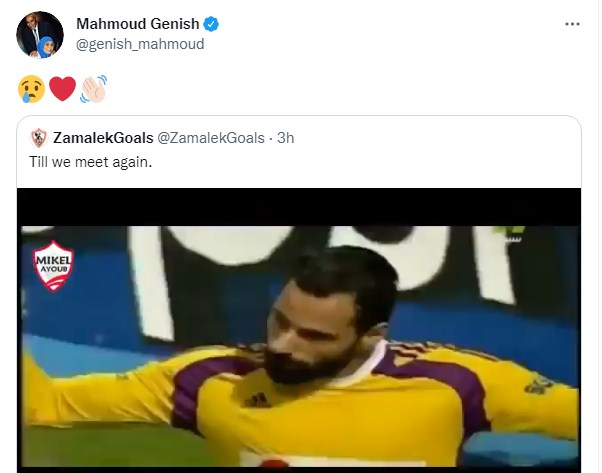Click the 3h timestamp on the quoted tweet
Screen dimensions: 602x473
point(285,139)
